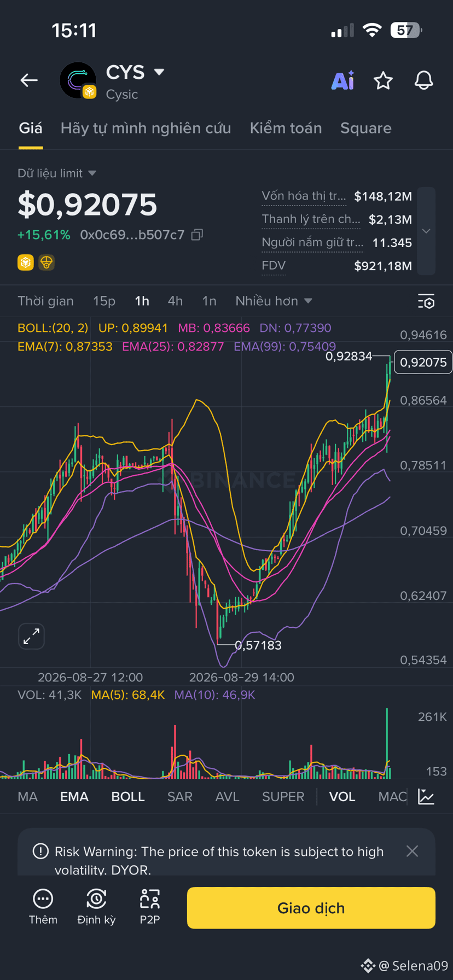Select Thời gian chart mode
The height and width of the screenshot is (980, 453).
tap(45, 301)
